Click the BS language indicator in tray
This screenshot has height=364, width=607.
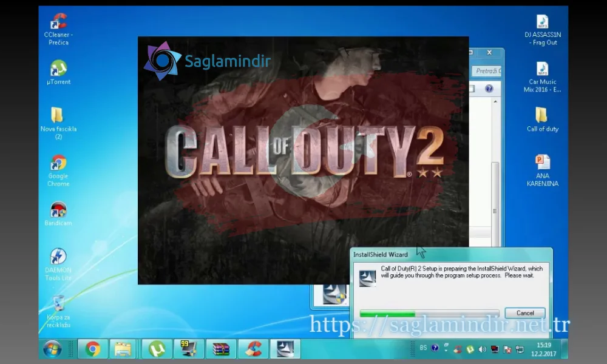423,348
